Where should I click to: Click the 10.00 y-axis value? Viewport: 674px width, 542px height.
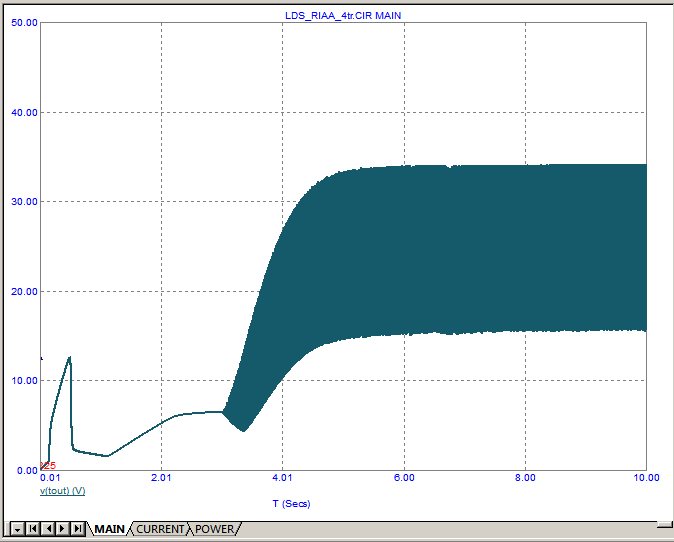25,380
